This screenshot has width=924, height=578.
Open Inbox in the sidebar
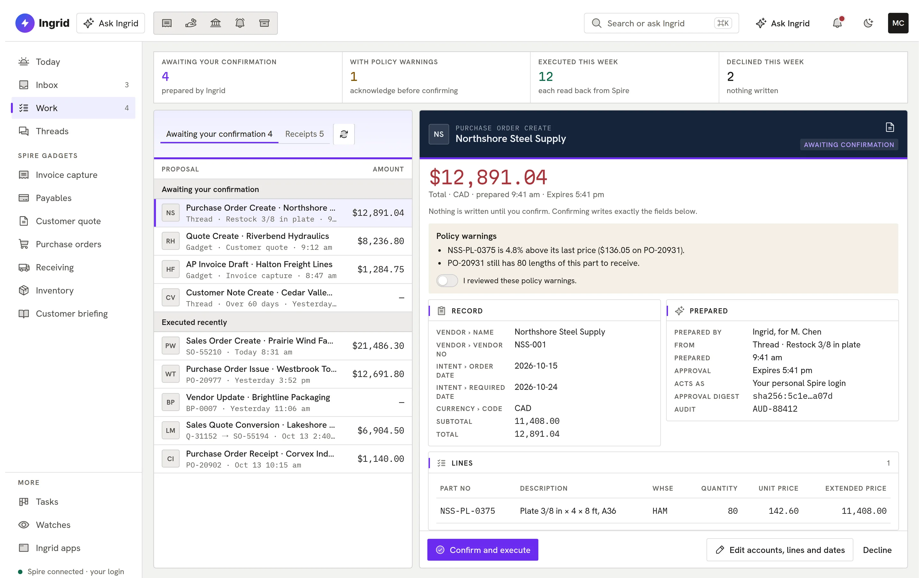pyautogui.click(x=73, y=85)
